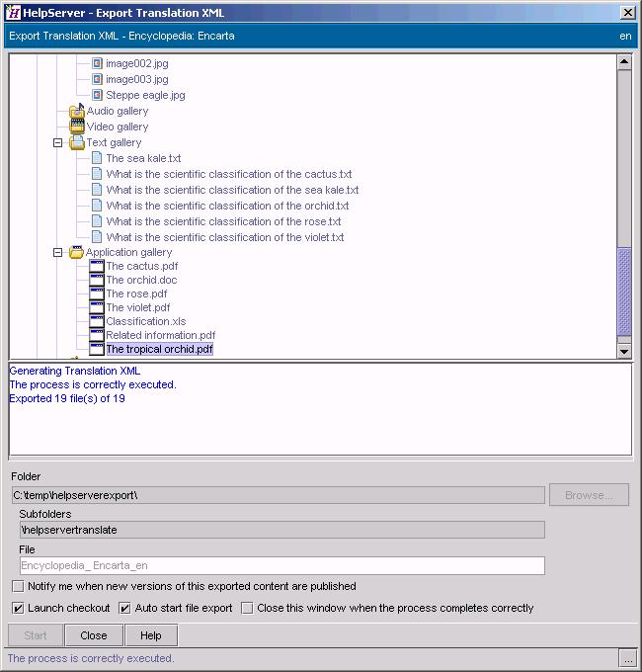The image size is (642, 672).
Task: Click the Audio gallery folder icon
Action: [x=77, y=111]
